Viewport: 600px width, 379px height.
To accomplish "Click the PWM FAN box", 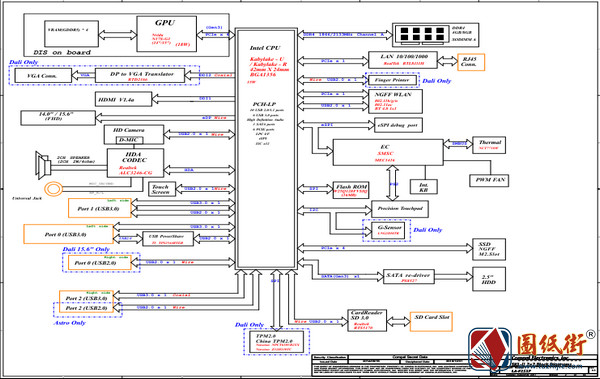I will pyautogui.click(x=489, y=180).
